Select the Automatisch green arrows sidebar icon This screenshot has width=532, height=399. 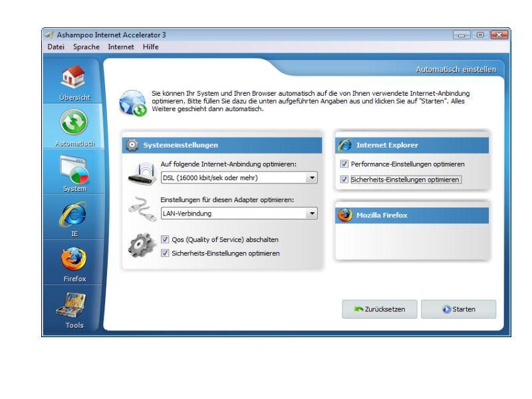coord(74,122)
